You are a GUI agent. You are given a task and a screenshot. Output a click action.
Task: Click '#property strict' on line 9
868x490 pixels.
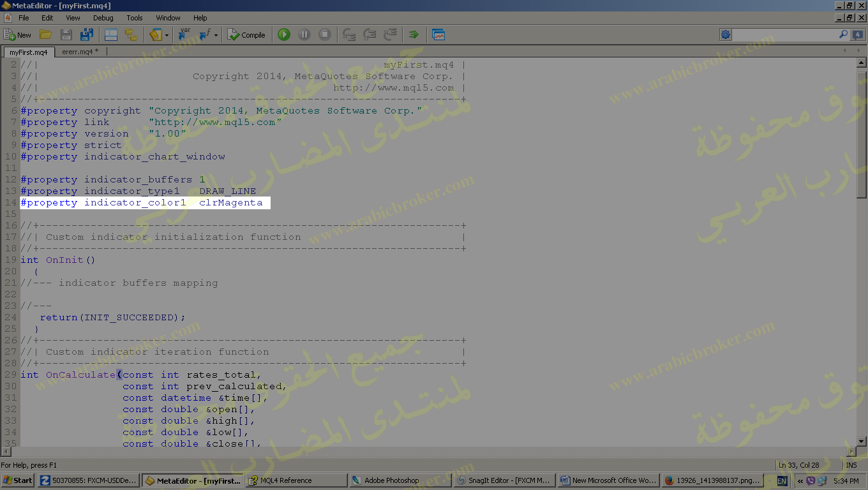(71, 145)
